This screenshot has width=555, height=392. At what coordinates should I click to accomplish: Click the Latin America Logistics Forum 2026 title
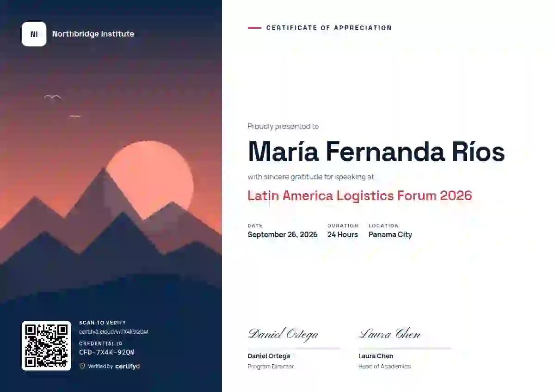[x=360, y=196]
